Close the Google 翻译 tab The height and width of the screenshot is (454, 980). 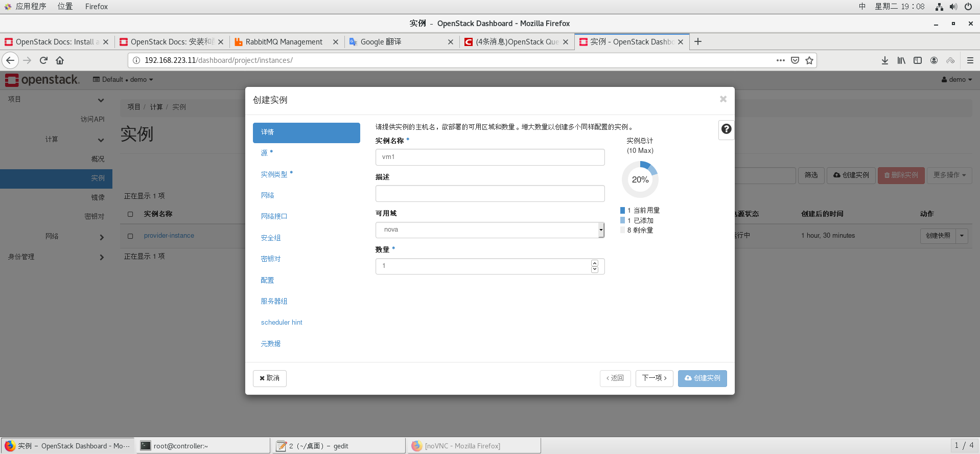451,42
